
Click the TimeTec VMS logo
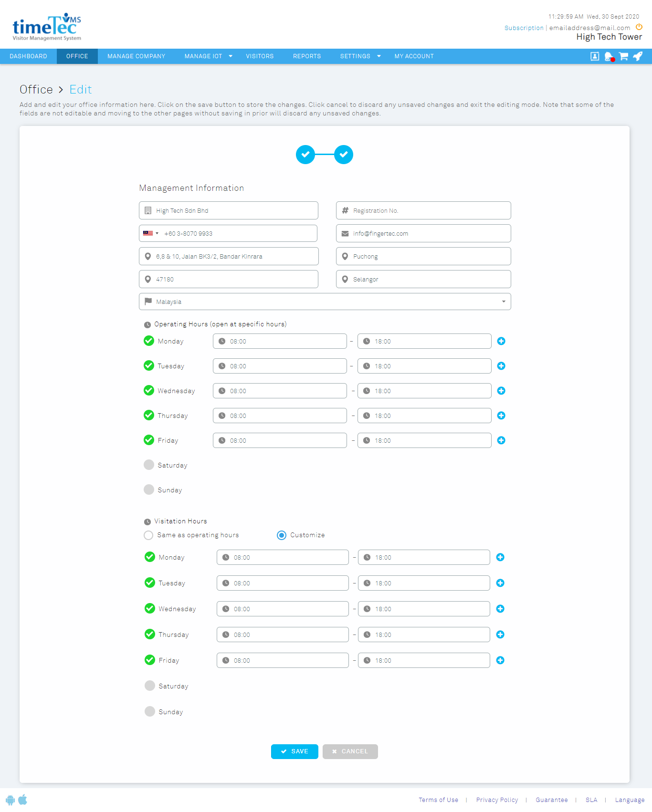point(47,27)
